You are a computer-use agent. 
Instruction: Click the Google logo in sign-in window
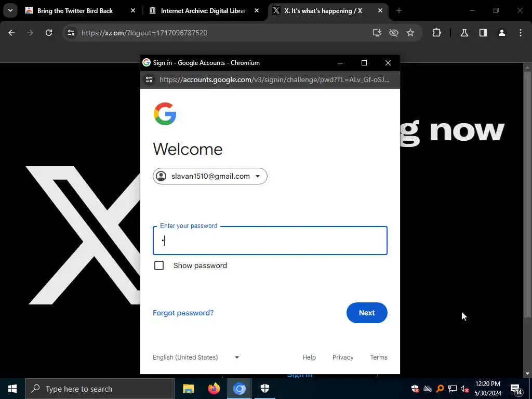pos(165,114)
